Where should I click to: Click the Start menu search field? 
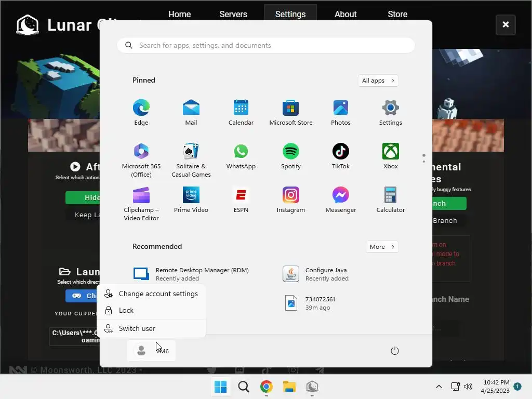265,46
